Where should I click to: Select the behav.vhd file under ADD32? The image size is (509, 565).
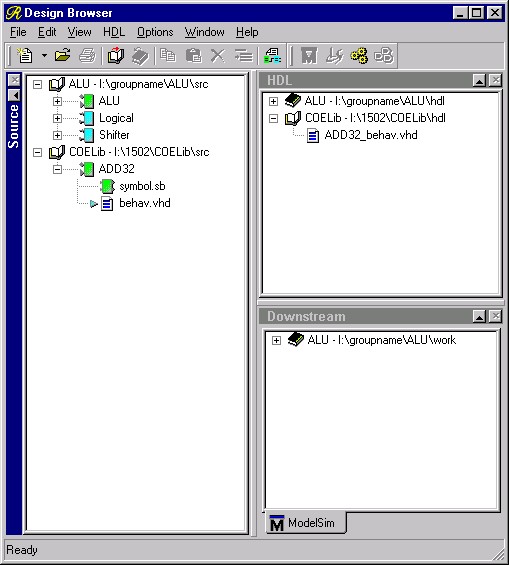coord(145,203)
